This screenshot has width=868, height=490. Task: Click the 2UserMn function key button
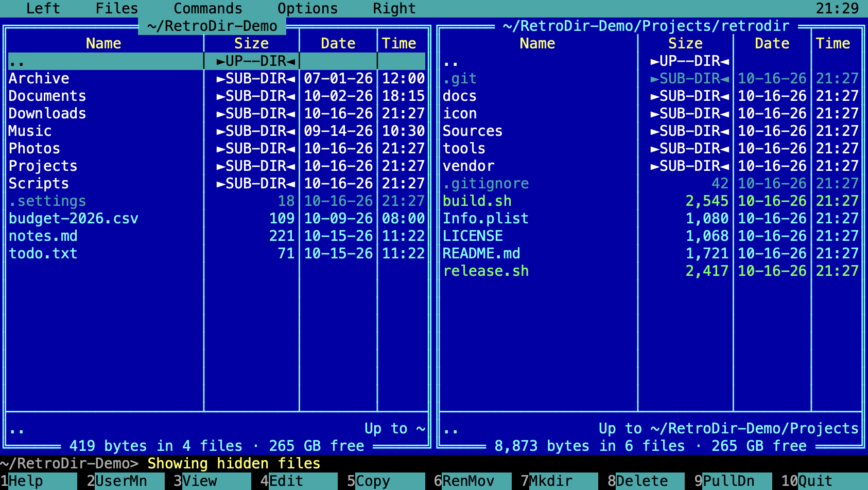tap(126, 481)
